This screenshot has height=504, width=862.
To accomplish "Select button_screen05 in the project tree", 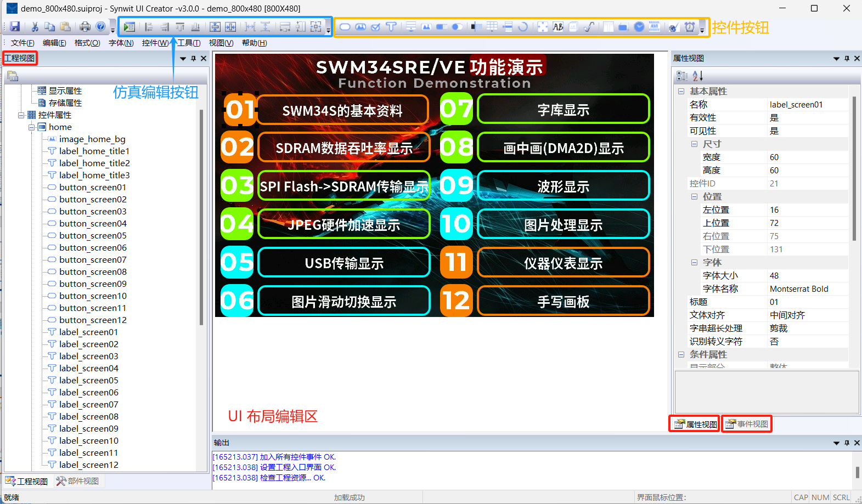I will tap(93, 236).
